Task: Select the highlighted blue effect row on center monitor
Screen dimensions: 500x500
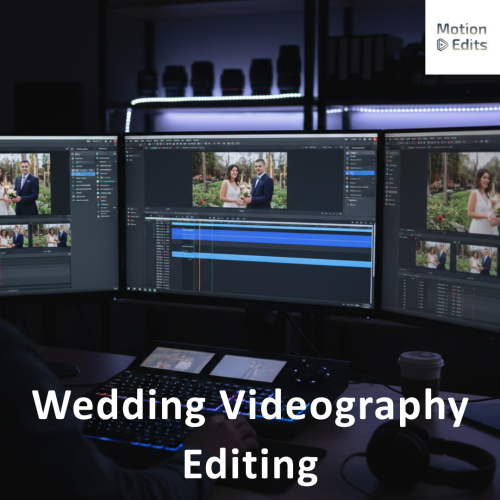Action: [x=360, y=173]
